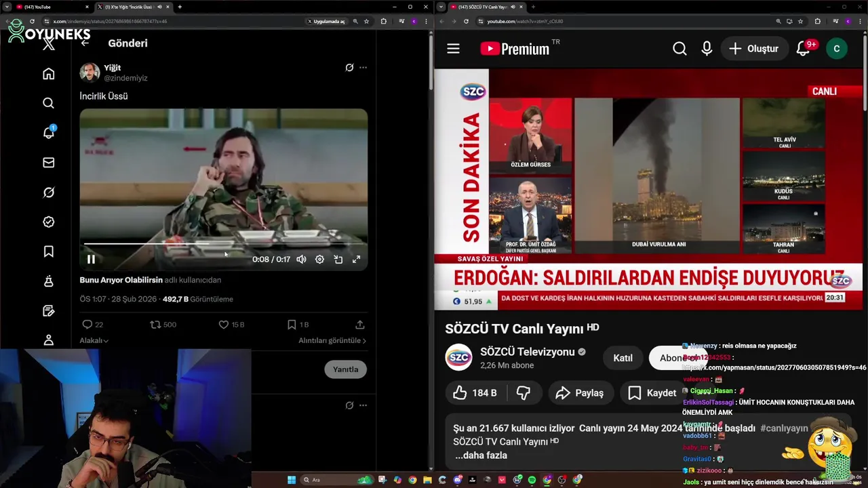Click Uygulamada aç in address bar
The image size is (868, 488).
[x=327, y=21]
